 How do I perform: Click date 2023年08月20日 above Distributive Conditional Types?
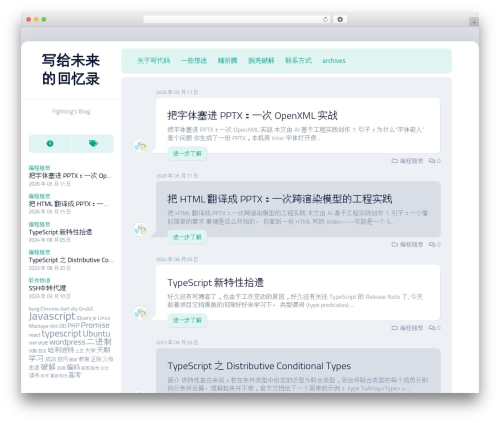coord(177,343)
